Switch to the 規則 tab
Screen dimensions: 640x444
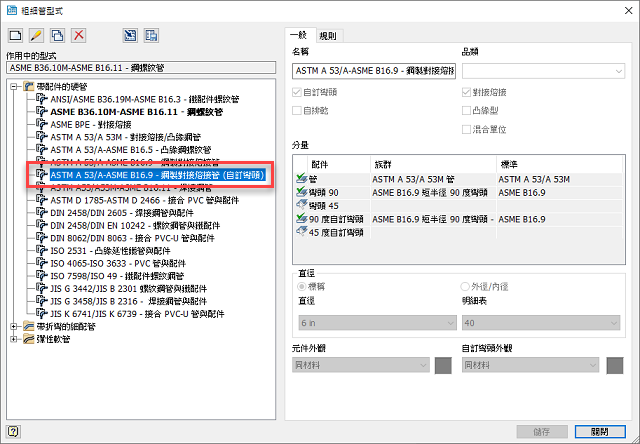coord(328,36)
